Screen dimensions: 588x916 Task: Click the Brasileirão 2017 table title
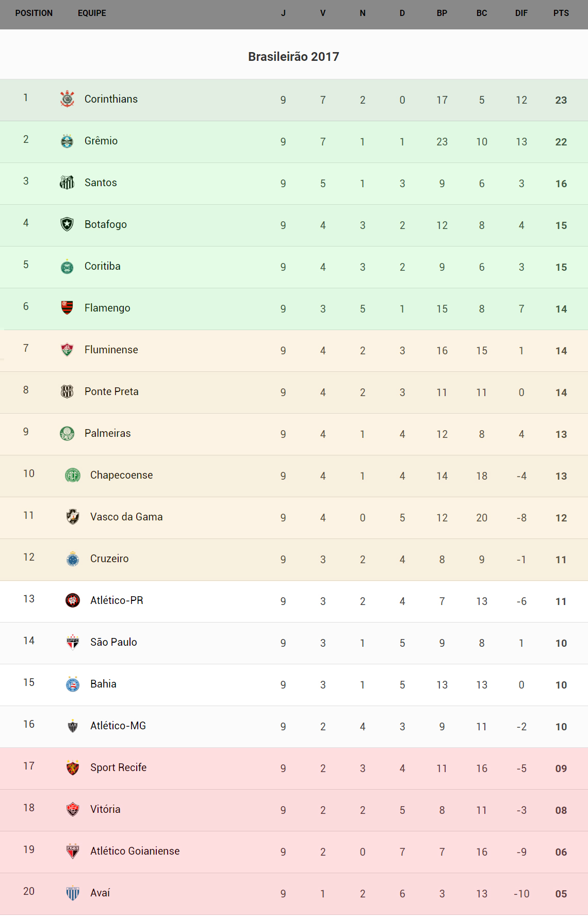tap(293, 57)
